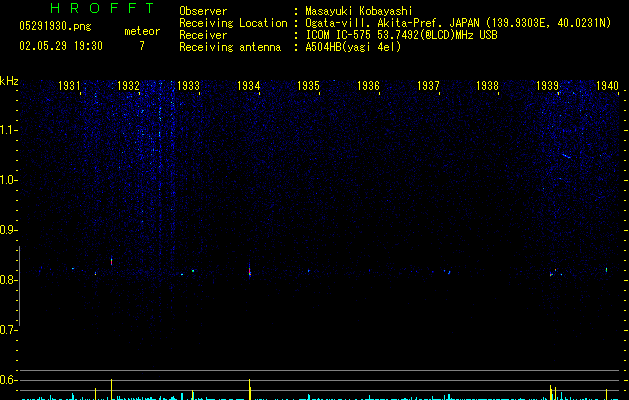
Task: Click the HROFFT title text
Action: (x=102, y=8)
